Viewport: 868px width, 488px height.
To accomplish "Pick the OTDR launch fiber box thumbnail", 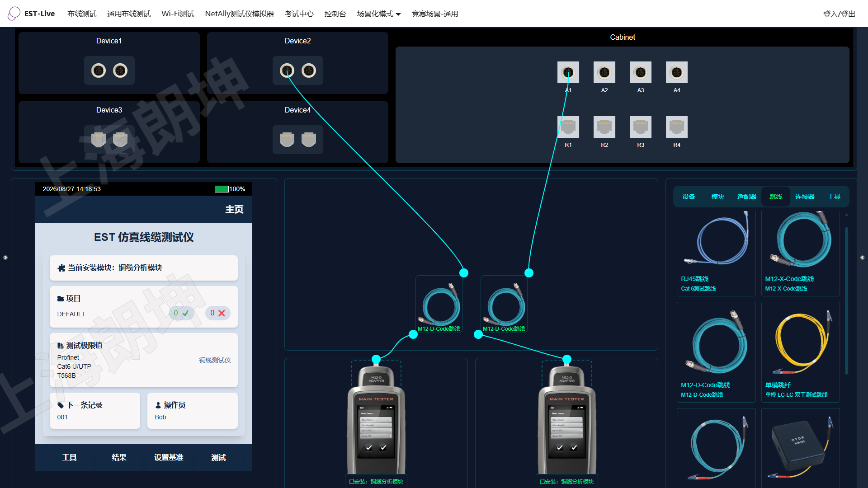I will (801, 448).
